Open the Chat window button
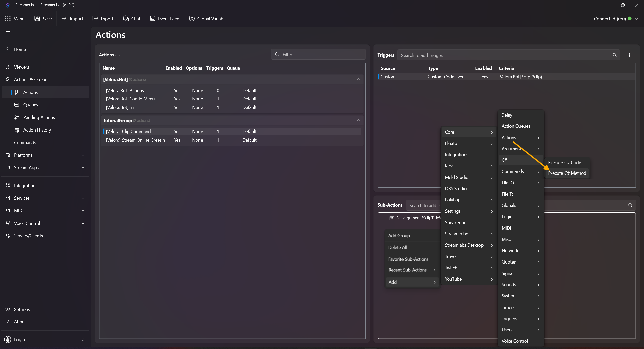644x349 pixels. click(x=131, y=19)
